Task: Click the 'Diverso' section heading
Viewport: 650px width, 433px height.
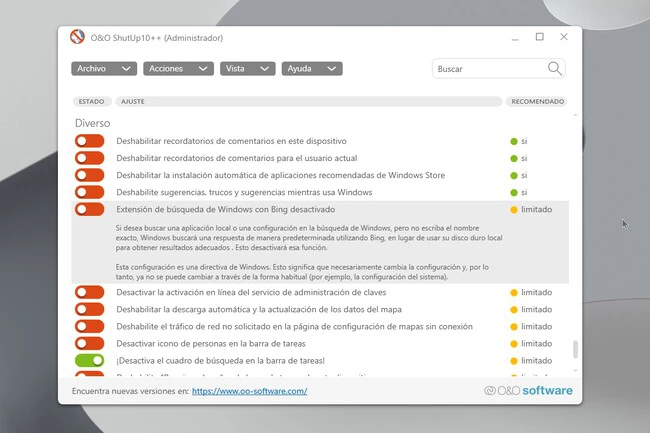Action: [x=92, y=123]
